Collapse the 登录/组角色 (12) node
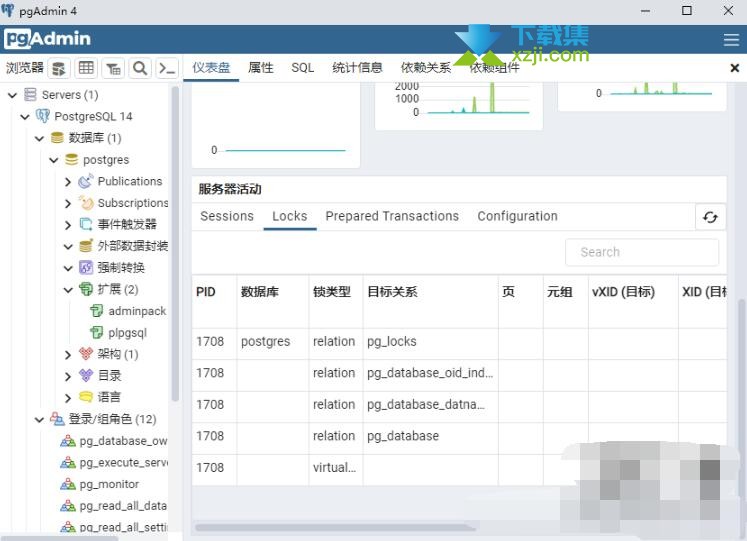747x541 pixels. pos(40,419)
